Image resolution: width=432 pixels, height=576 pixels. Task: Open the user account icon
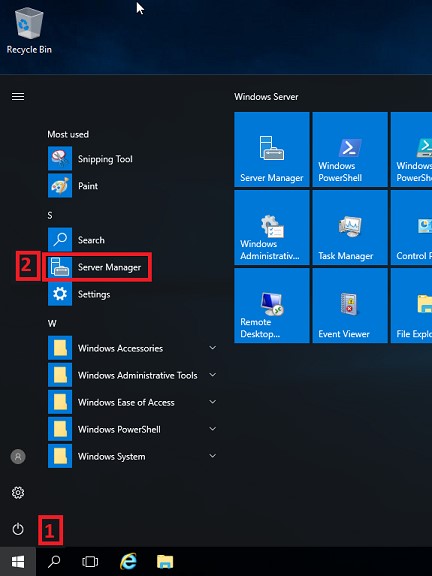point(18,457)
